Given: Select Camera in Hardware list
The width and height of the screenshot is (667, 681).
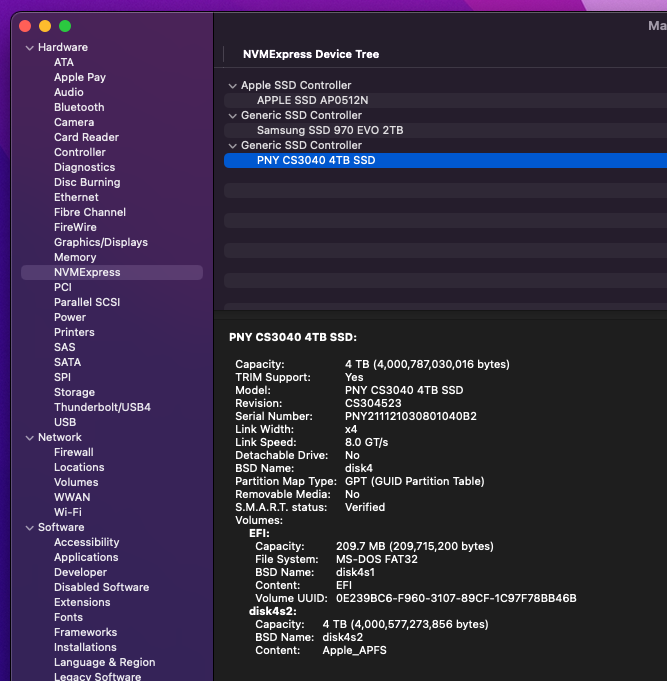Looking at the screenshot, I should point(74,122).
